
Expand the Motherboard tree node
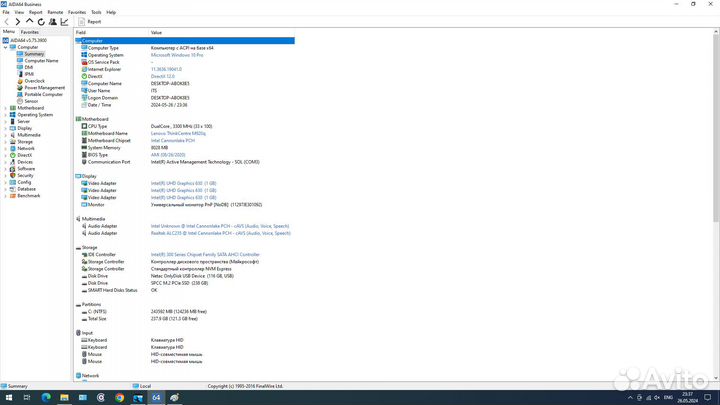(6, 108)
